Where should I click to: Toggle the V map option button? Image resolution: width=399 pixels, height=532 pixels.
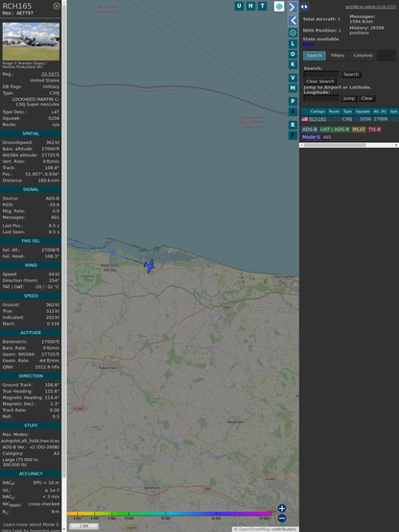click(293, 78)
